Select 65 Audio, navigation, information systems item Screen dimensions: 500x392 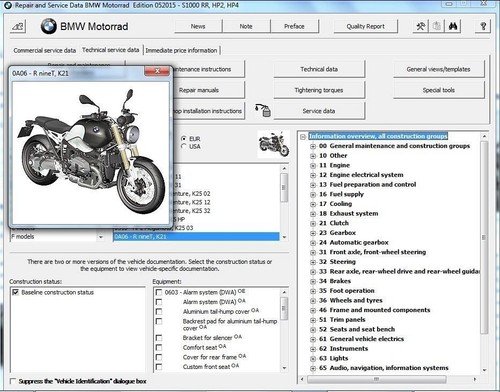(x=384, y=368)
